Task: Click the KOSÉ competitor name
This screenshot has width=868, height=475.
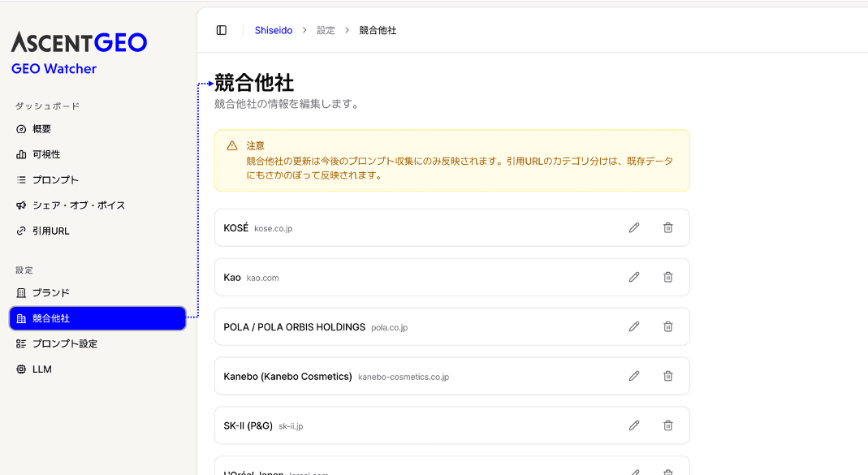Action: (235, 227)
